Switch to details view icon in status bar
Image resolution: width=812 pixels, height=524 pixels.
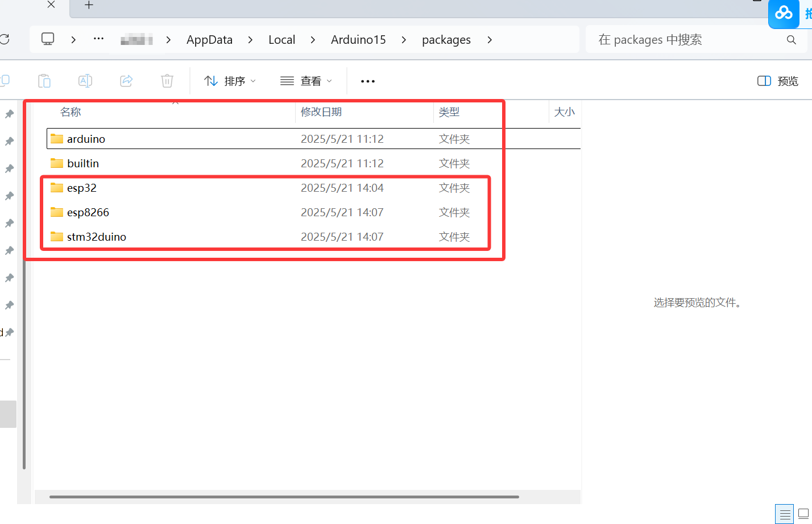coord(785,514)
